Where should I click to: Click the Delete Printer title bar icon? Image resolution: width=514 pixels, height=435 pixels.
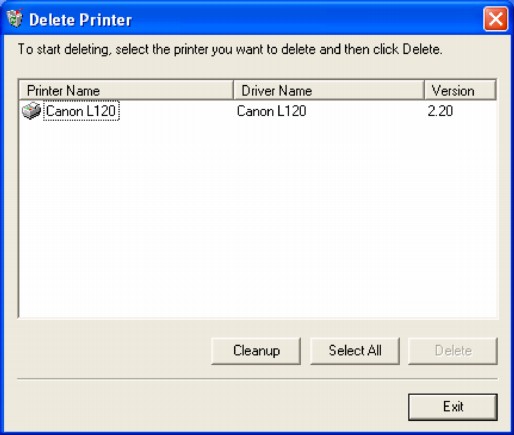click(15, 18)
